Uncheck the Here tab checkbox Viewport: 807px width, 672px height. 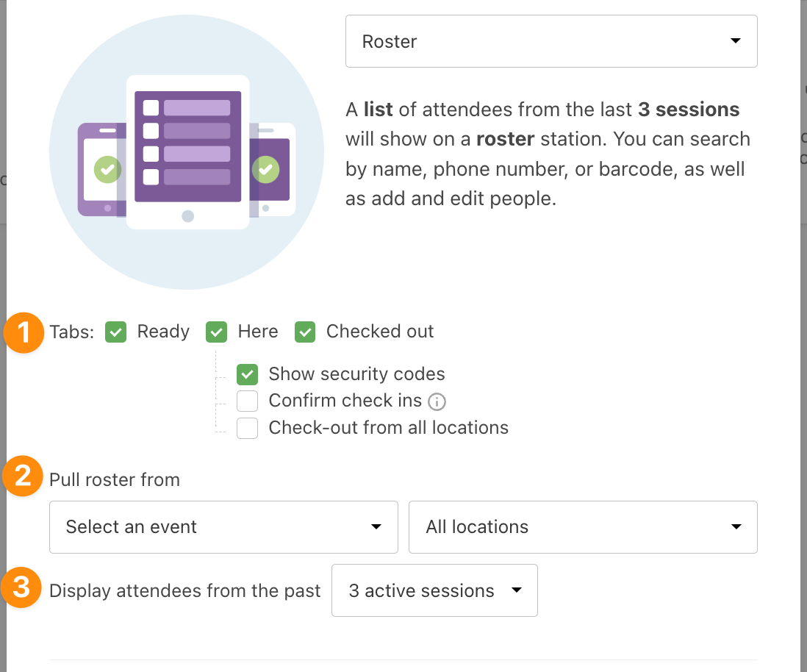216,332
